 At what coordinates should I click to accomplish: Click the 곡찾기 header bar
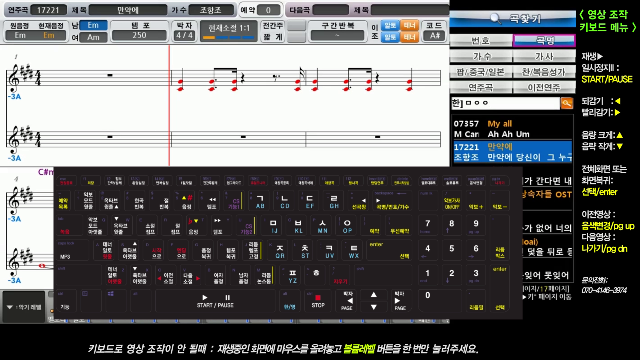(513, 18)
